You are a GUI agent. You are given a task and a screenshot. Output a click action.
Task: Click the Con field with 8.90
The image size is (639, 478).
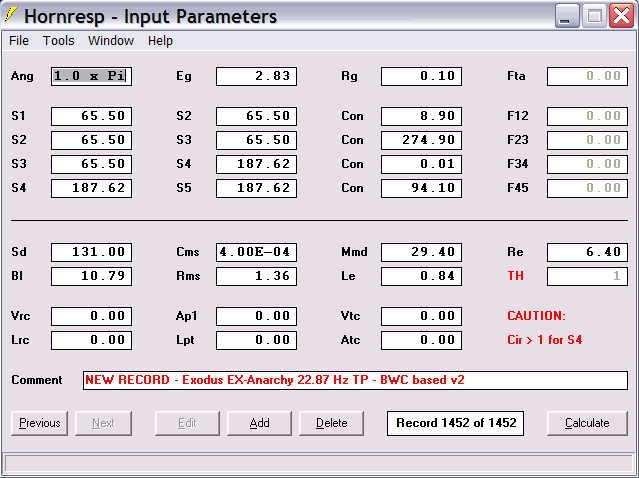(421, 116)
